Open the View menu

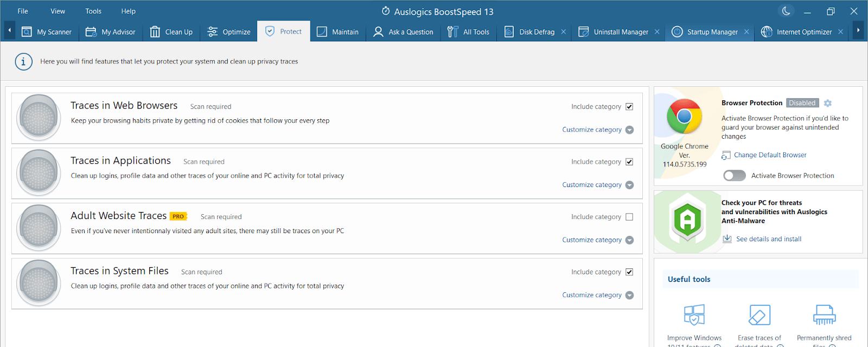coord(58,11)
